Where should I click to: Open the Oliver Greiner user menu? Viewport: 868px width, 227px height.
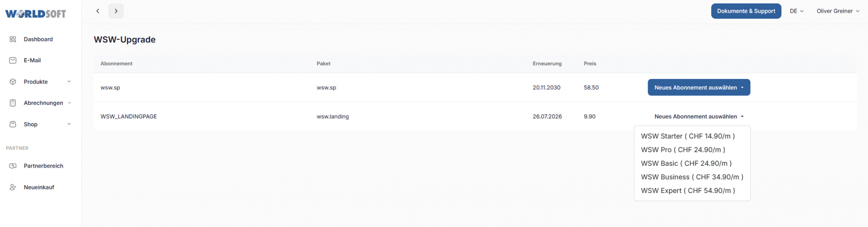tap(838, 11)
